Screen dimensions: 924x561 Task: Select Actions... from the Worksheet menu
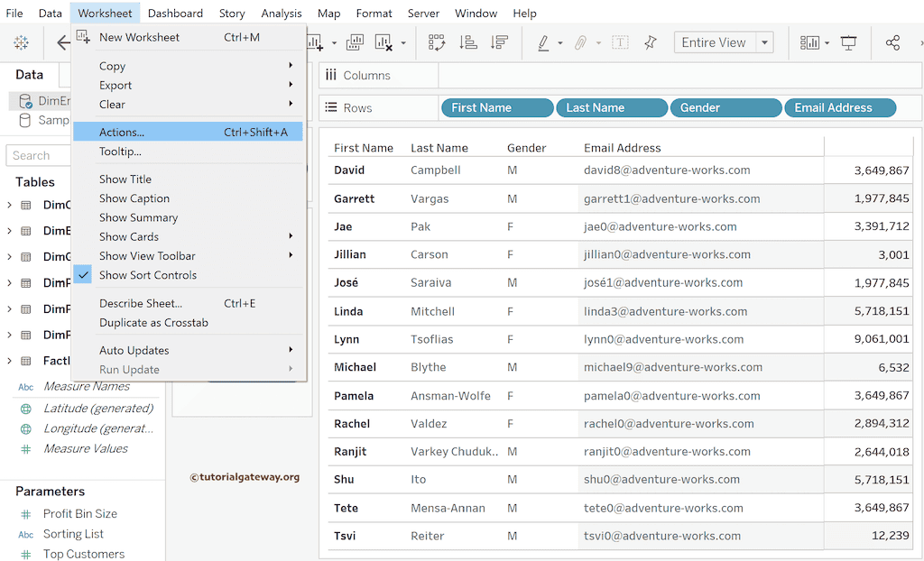click(x=122, y=133)
